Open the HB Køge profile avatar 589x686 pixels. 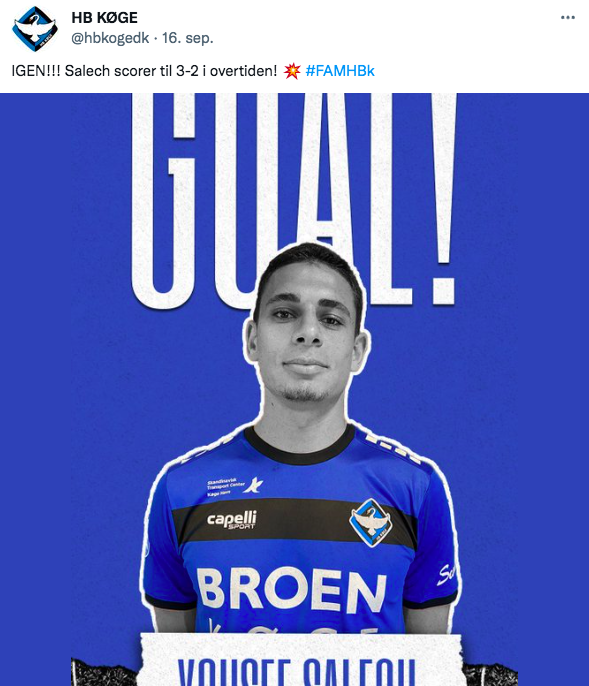click(35, 28)
